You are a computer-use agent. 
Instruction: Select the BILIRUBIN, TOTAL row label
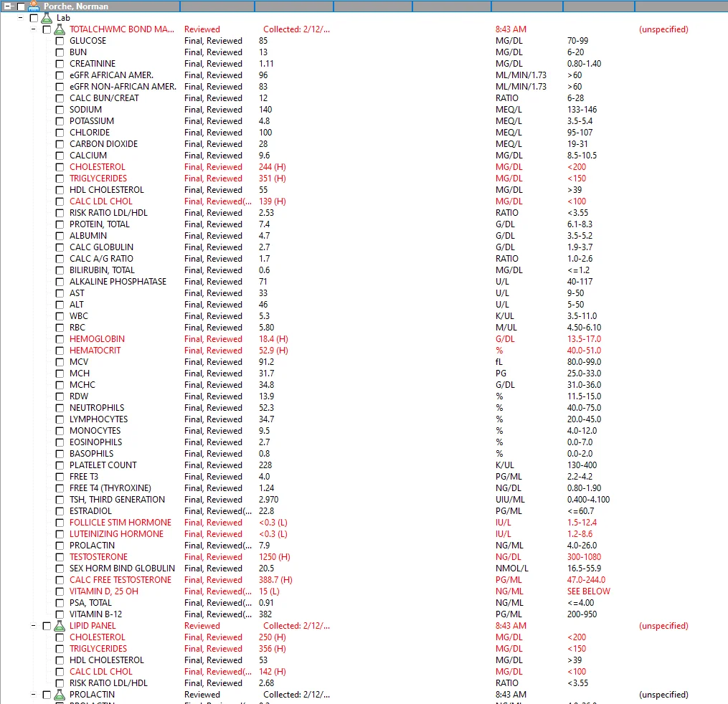(102, 270)
